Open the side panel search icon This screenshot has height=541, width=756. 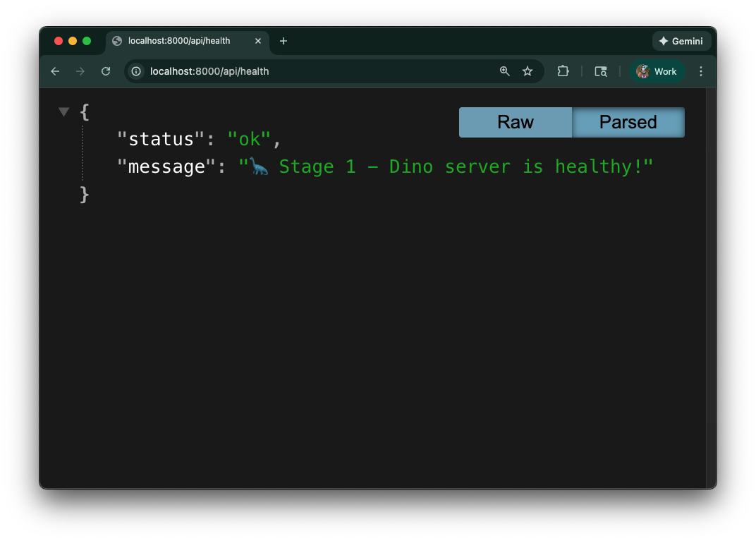600,71
